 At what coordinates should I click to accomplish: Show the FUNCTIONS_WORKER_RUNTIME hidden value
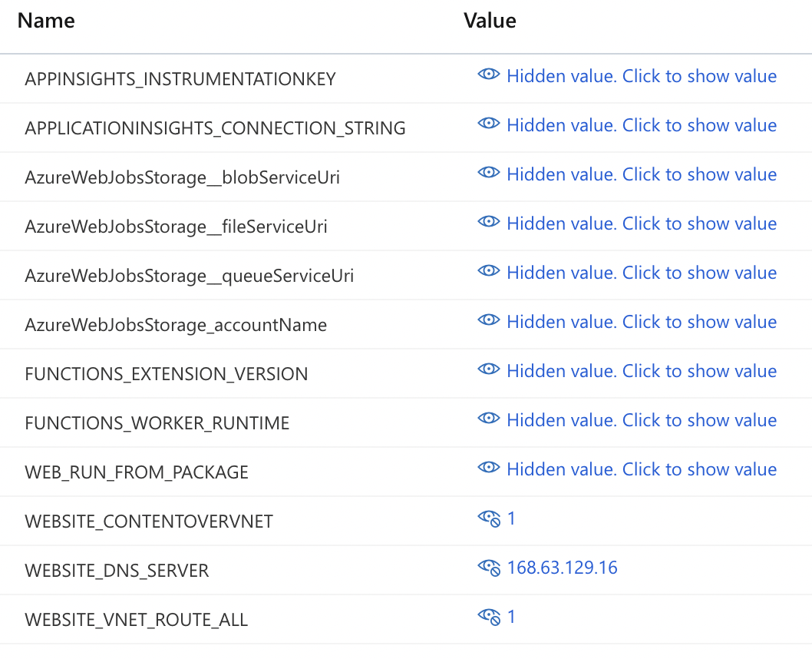tap(641, 421)
